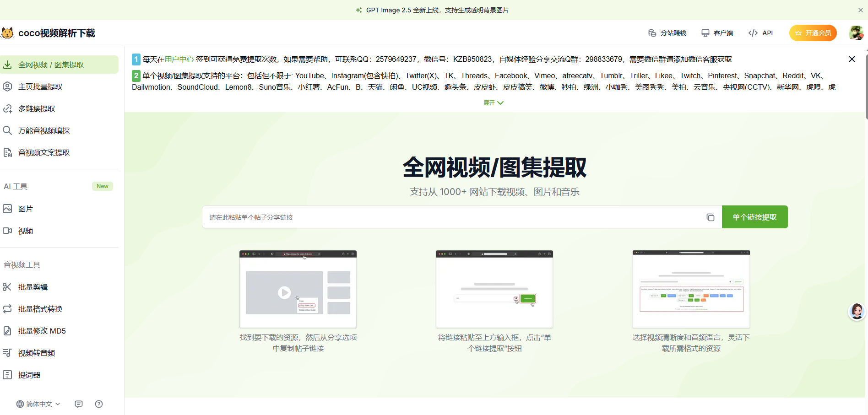Click the coco cat logo icon
Image resolution: width=868 pixels, height=415 pixels.
7,33
